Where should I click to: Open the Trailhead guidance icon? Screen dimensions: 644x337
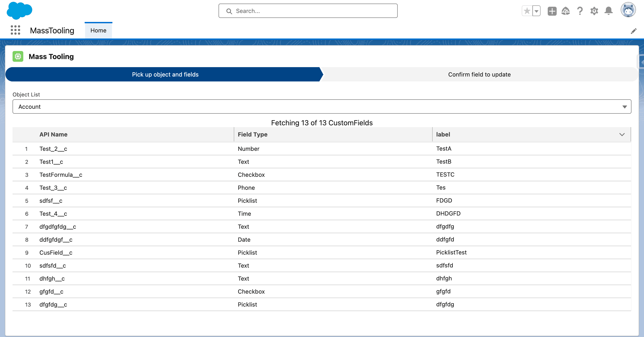566,11
